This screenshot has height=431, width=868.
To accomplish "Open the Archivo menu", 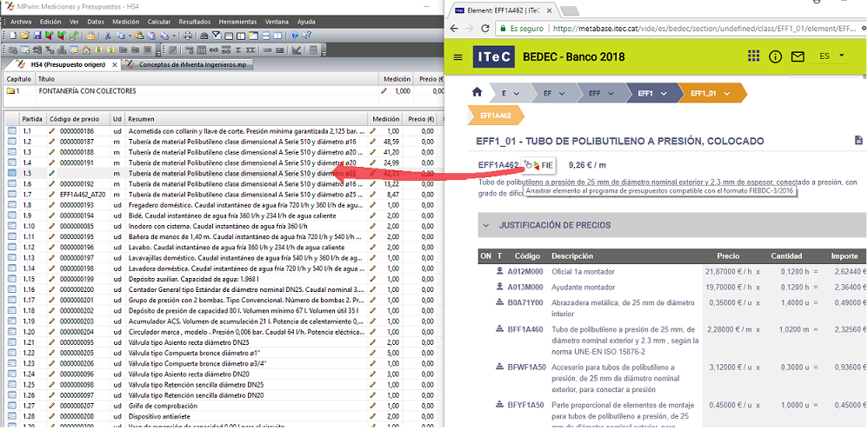I will point(21,22).
